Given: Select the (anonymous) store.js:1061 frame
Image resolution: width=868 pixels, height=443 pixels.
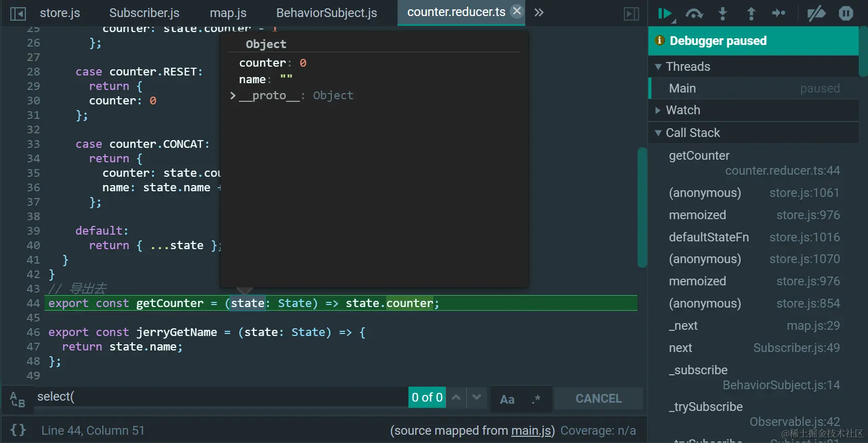Looking at the screenshot, I should [x=754, y=193].
